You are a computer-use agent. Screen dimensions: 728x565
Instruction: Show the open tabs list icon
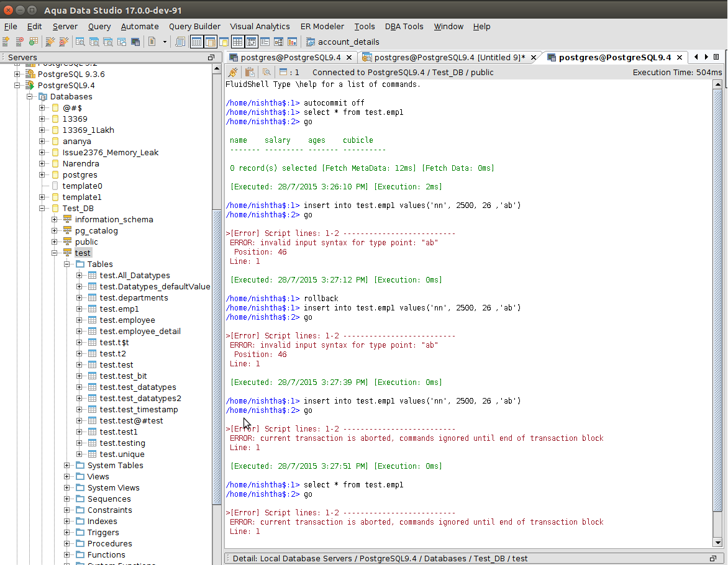(x=716, y=57)
